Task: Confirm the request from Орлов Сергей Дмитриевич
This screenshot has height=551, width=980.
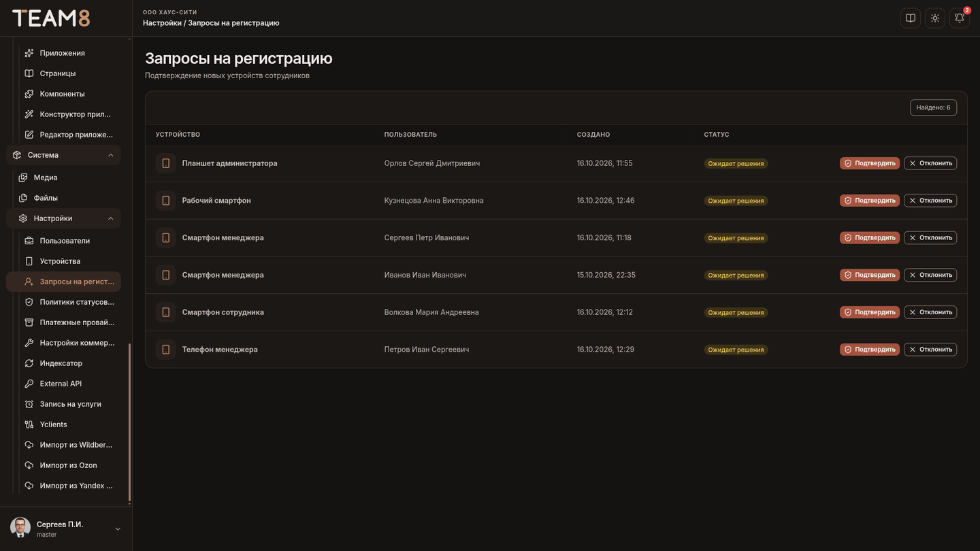Action: [870, 163]
